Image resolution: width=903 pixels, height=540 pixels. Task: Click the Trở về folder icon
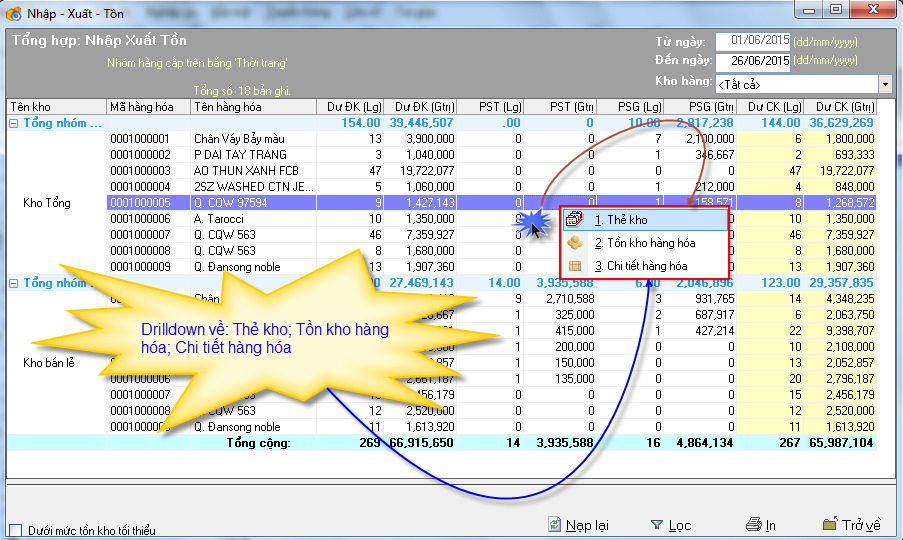(x=829, y=525)
